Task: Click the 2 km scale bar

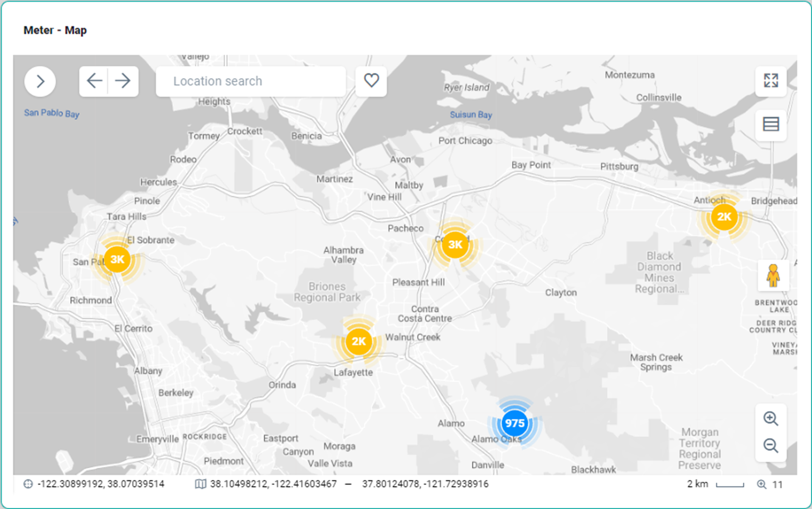Action: pos(730,484)
